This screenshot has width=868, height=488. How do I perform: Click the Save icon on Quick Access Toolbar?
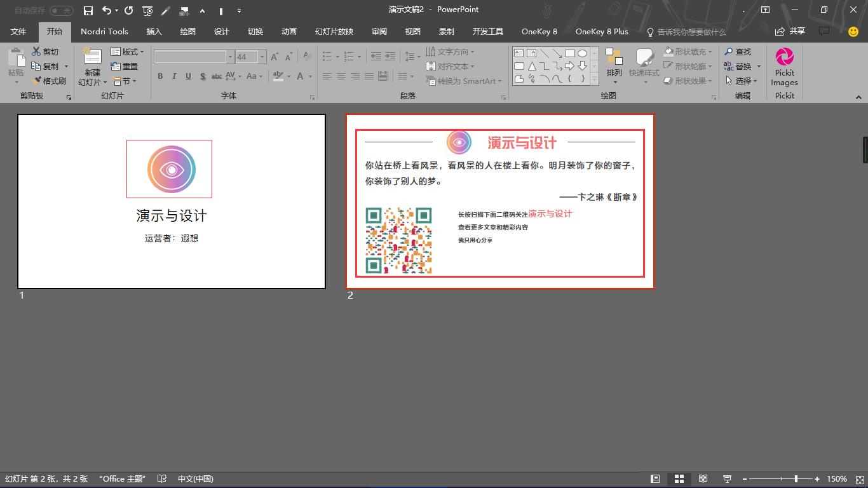coord(88,9)
